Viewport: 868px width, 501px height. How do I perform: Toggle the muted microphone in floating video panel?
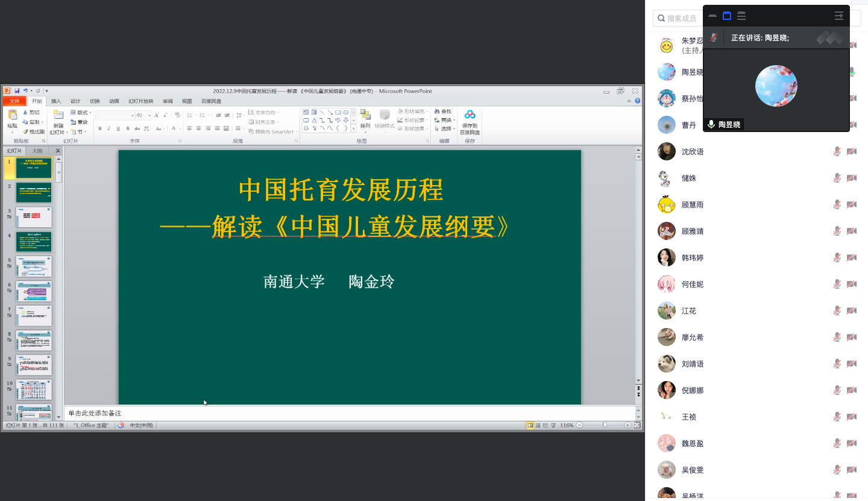[x=714, y=37]
